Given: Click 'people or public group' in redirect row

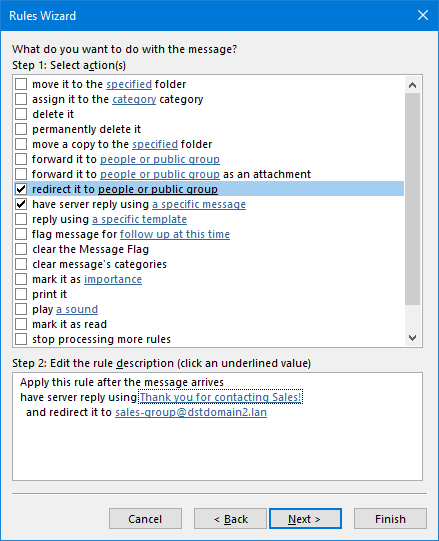Looking at the screenshot, I should click(158, 189).
